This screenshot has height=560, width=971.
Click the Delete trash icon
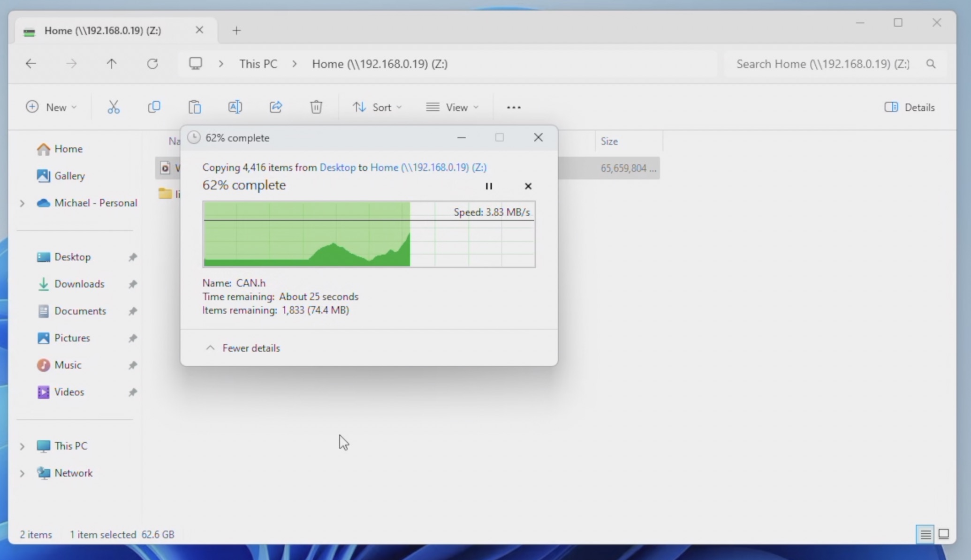click(x=316, y=107)
